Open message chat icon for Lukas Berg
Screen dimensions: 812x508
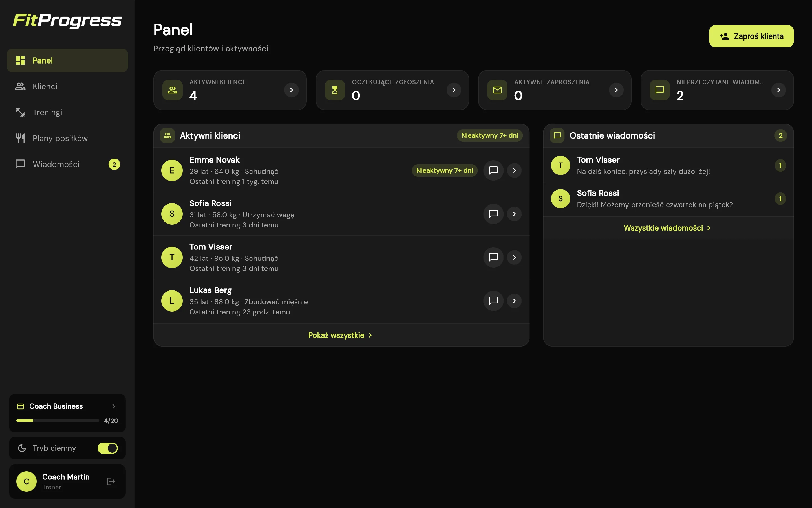click(x=493, y=301)
